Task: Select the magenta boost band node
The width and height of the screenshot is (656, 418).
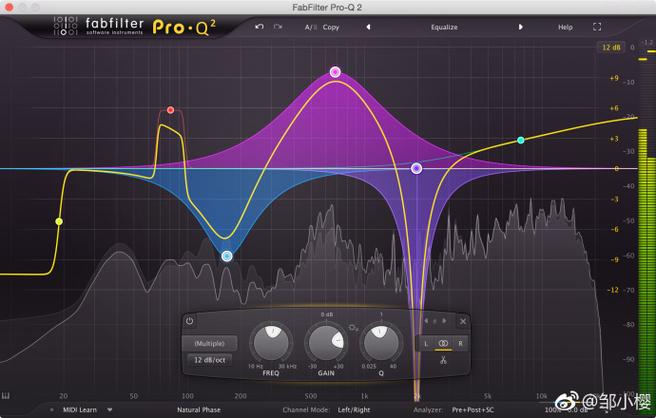Action: (335, 72)
